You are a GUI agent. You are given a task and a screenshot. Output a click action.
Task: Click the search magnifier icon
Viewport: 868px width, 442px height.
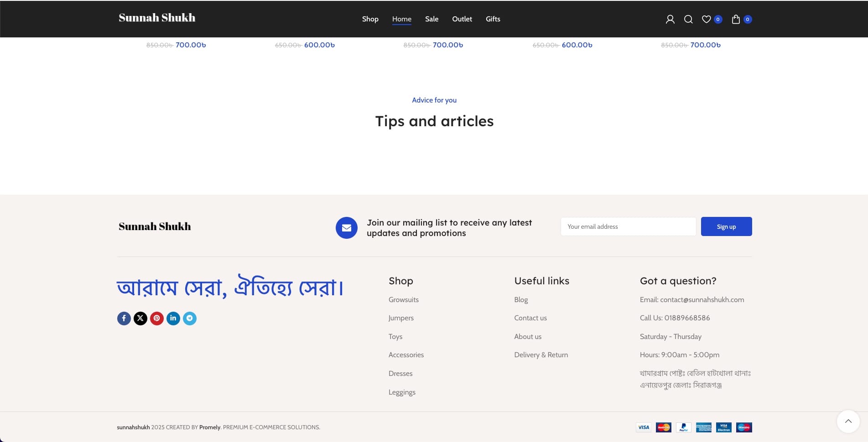pyautogui.click(x=688, y=19)
